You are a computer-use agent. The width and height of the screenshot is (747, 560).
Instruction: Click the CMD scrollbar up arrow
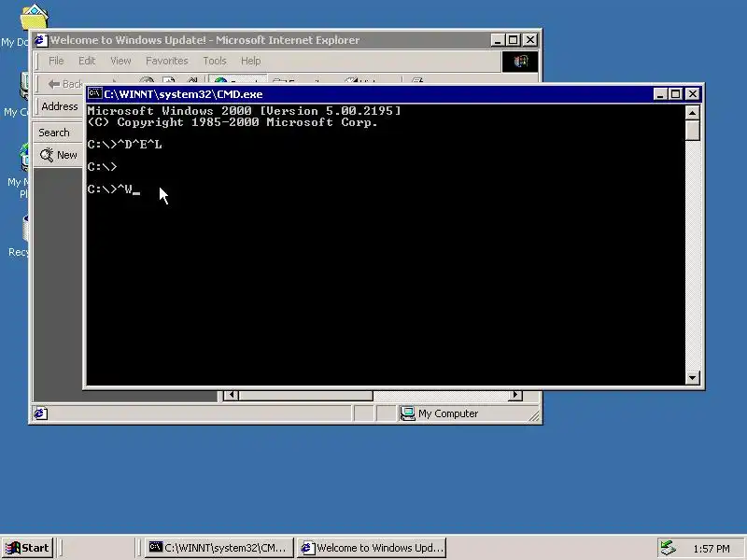click(692, 113)
